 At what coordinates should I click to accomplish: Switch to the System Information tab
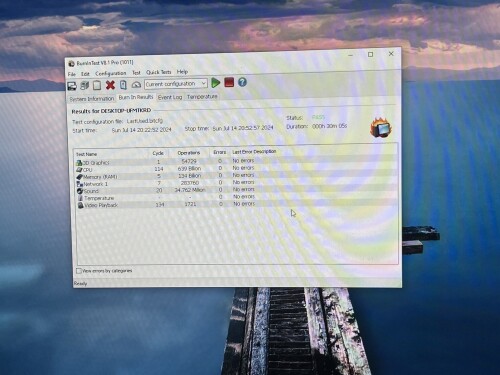(92, 99)
